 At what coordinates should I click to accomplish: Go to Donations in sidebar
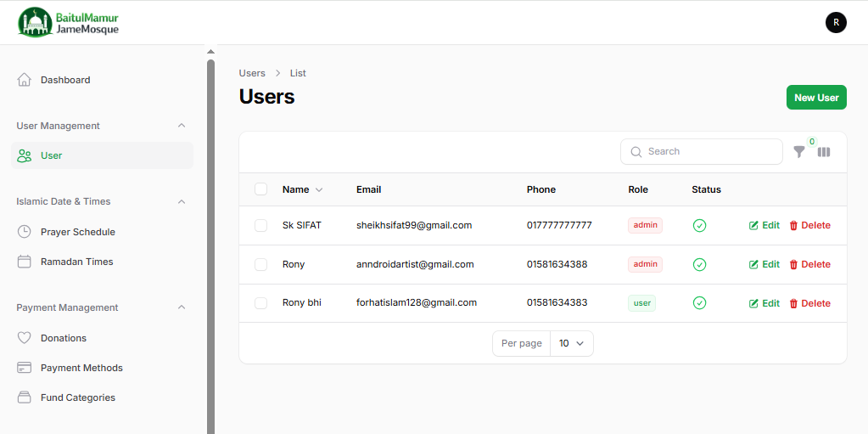(63, 338)
